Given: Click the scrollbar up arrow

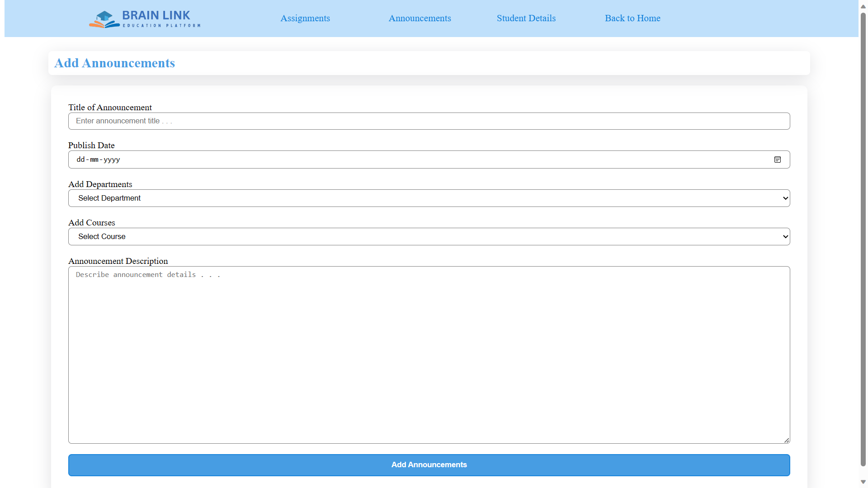Looking at the screenshot, I should [x=863, y=6].
